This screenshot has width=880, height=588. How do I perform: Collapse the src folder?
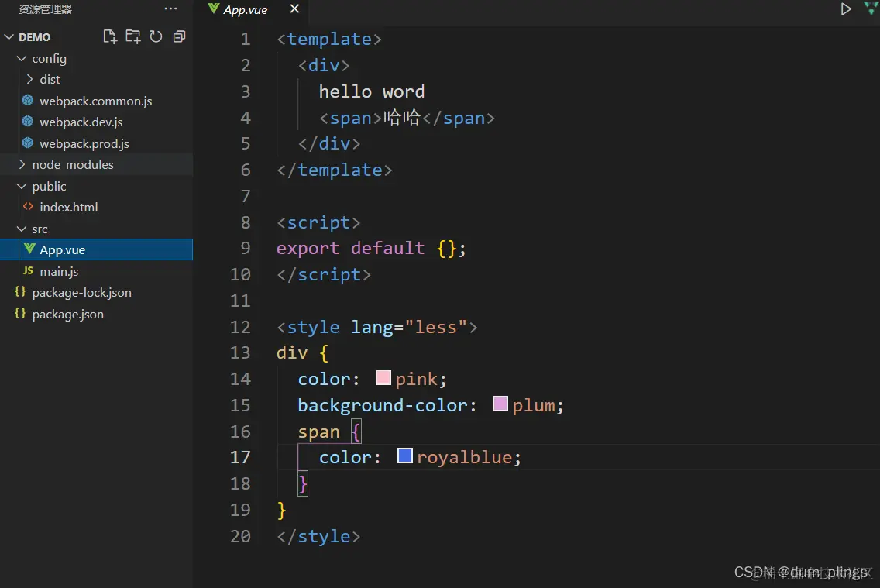(x=22, y=229)
